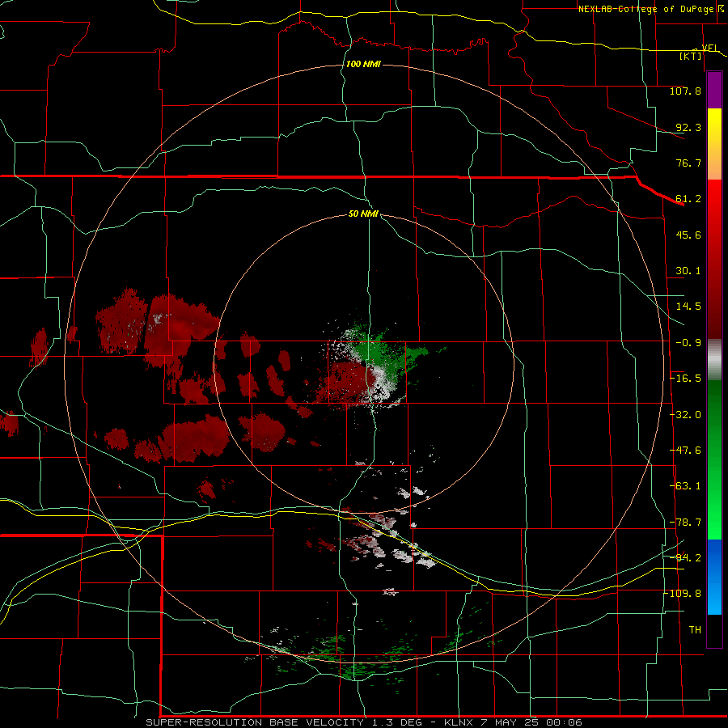Click the 14.5 velocity scale label
Viewport: 728px width, 728px height.
688,307
